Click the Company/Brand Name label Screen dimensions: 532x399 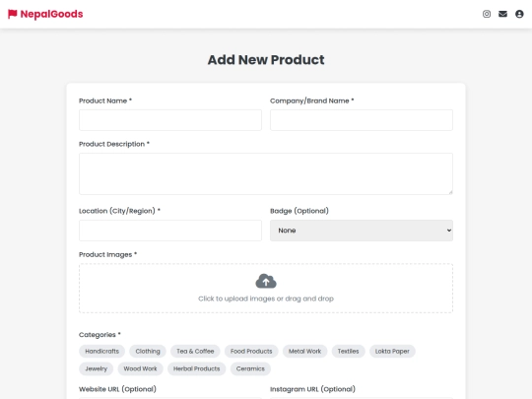click(311, 100)
